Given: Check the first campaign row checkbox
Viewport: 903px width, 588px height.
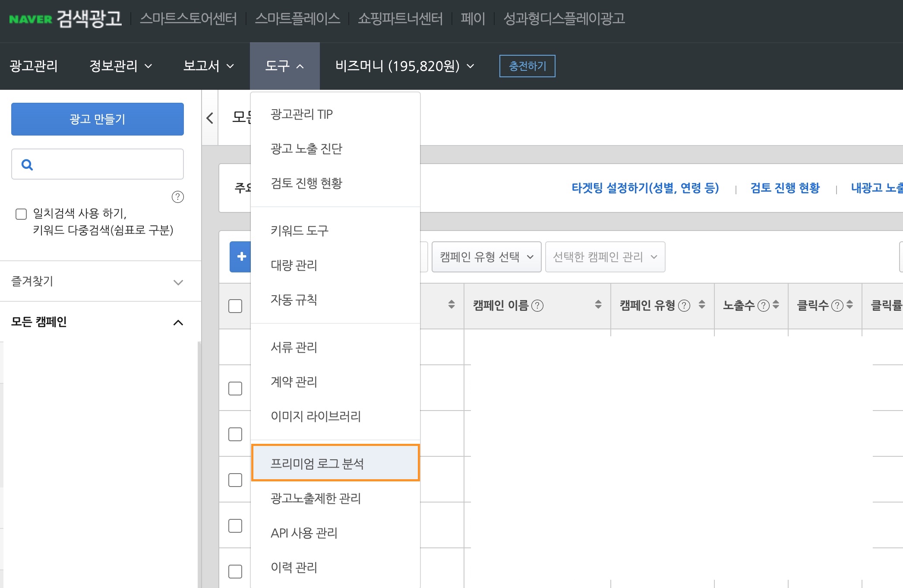Looking at the screenshot, I should (235, 388).
